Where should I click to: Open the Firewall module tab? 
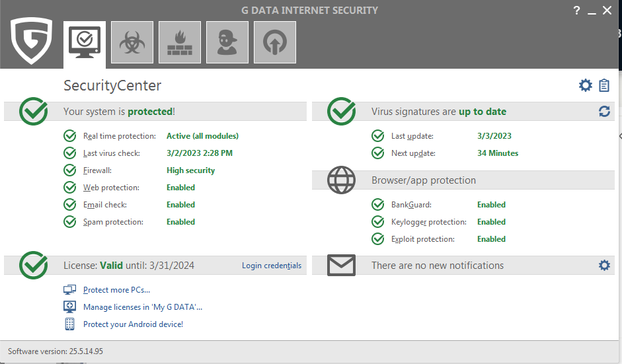pyautogui.click(x=180, y=43)
